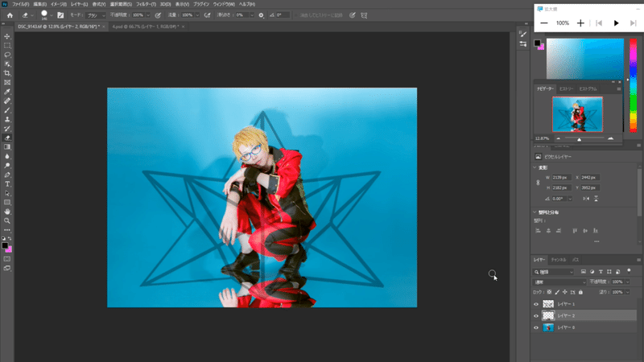Hide layer レイヤー 2 with eye icon
This screenshot has height=362, width=644.
coord(536,315)
